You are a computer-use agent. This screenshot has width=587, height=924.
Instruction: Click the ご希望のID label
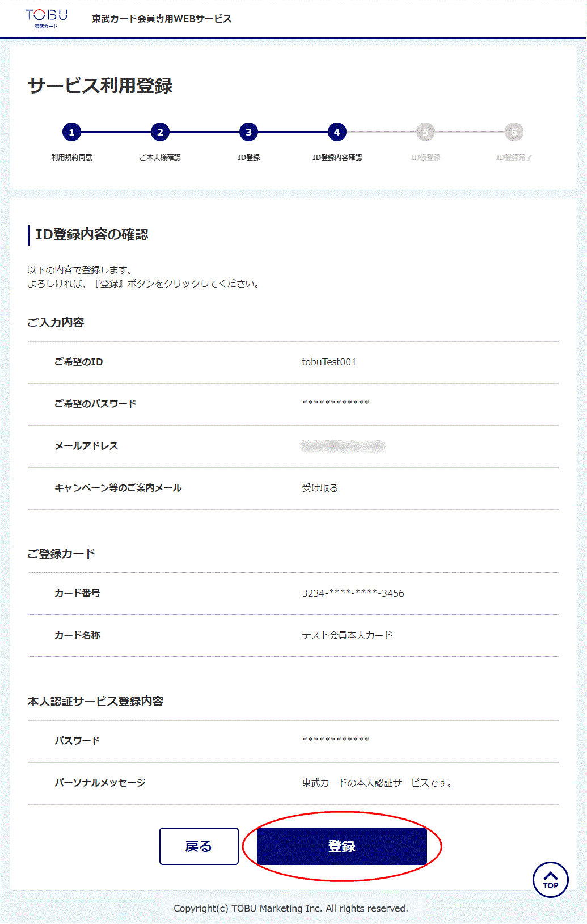pos(78,362)
